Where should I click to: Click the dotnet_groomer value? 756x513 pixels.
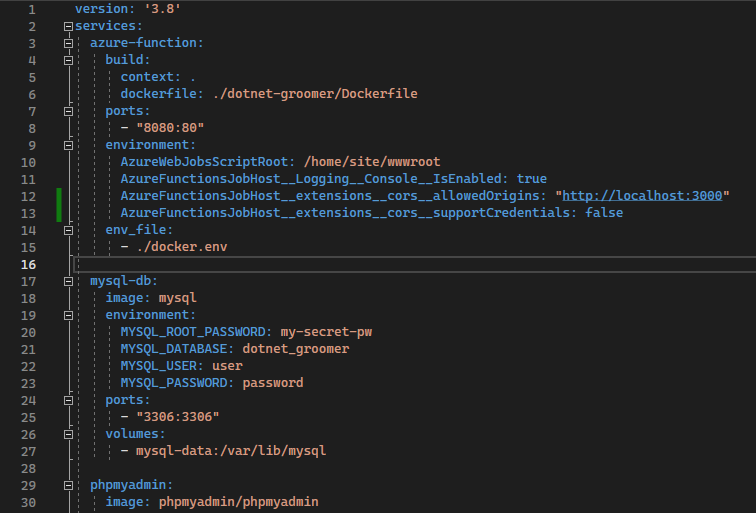(x=296, y=349)
